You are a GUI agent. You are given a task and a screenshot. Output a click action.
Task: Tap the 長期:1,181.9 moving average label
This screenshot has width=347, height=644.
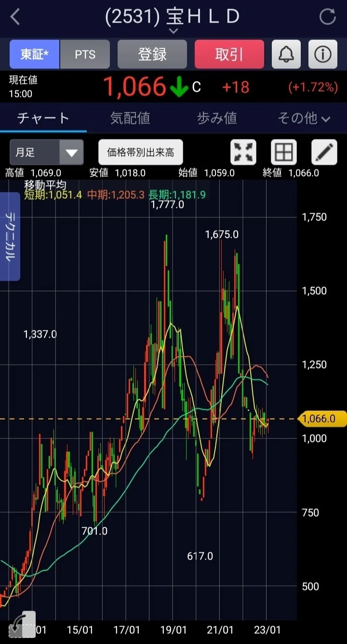pos(177,194)
